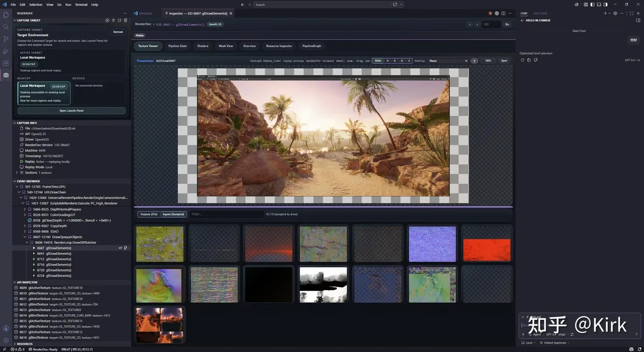This screenshot has height=352, width=644.
Task: Start a new chat with the plus icon
Action: pyautogui.click(x=605, y=13)
